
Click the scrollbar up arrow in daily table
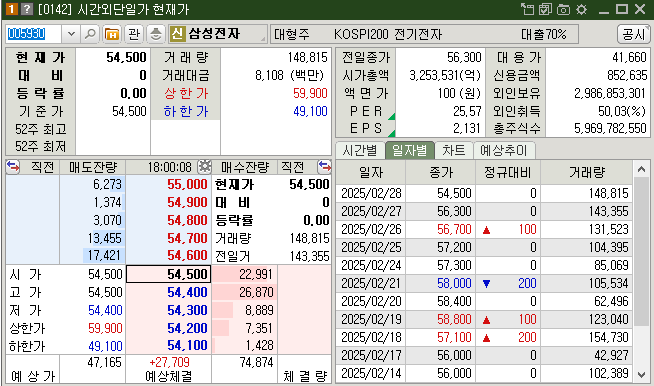point(641,169)
